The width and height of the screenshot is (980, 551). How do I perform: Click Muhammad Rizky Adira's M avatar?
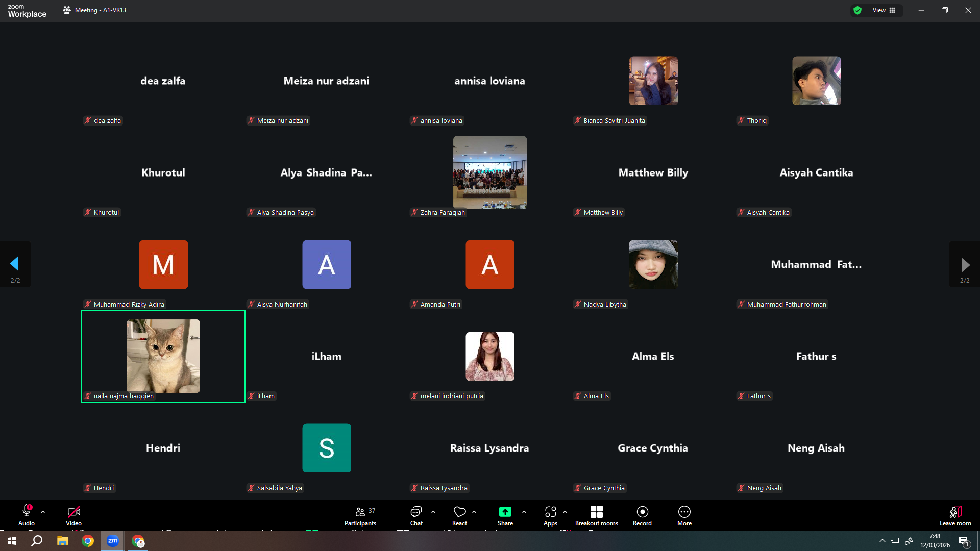163,264
